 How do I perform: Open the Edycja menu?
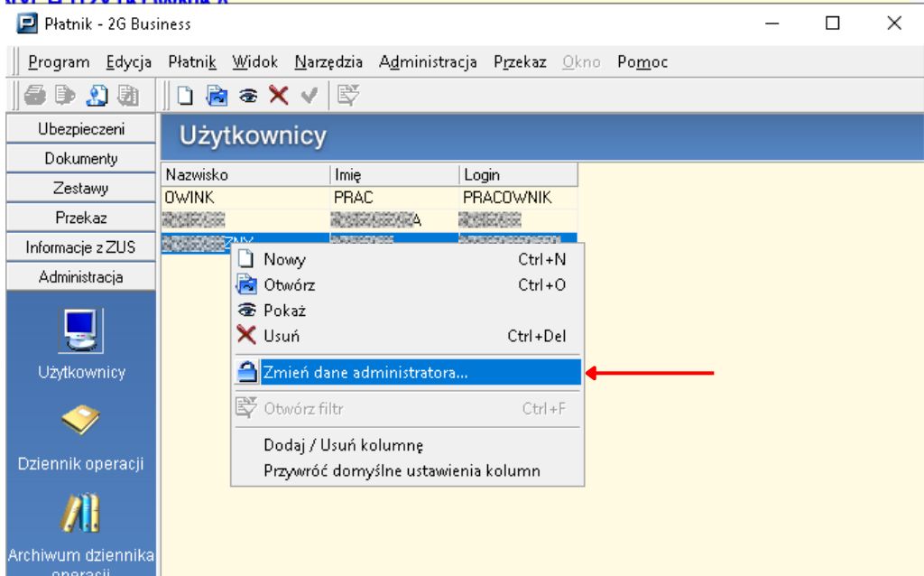[x=128, y=62]
